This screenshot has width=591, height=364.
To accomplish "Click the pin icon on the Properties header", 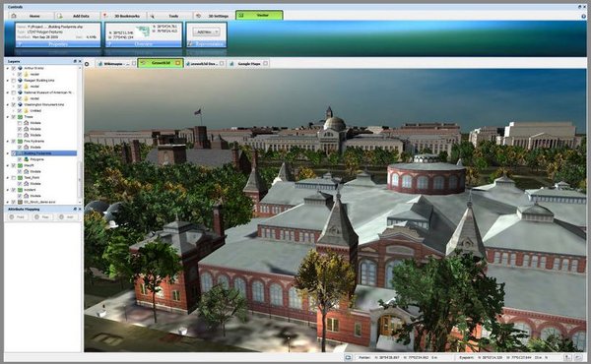I will coord(20,44).
